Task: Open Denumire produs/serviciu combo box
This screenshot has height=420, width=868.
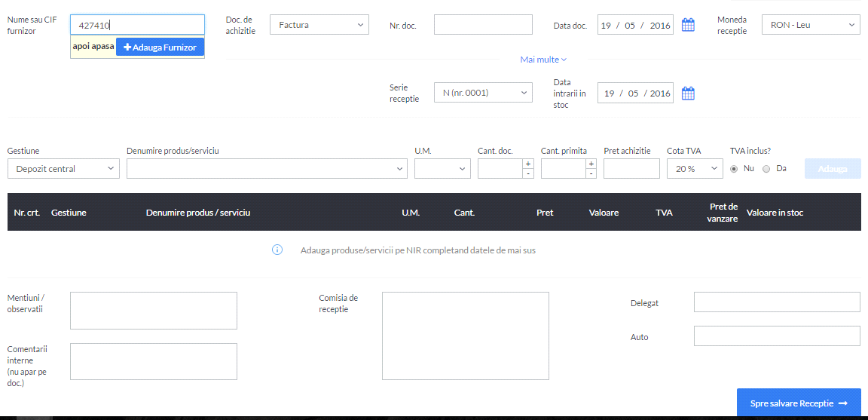Action: click(x=267, y=169)
